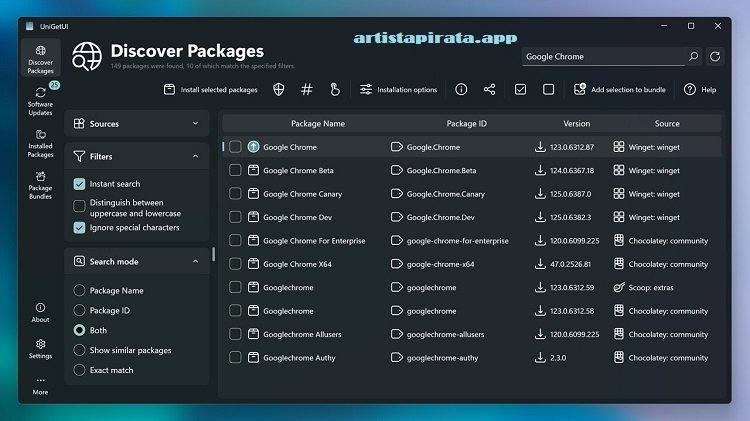Select Show similar packages mode
The image size is (750, 421).
point(79,350)
